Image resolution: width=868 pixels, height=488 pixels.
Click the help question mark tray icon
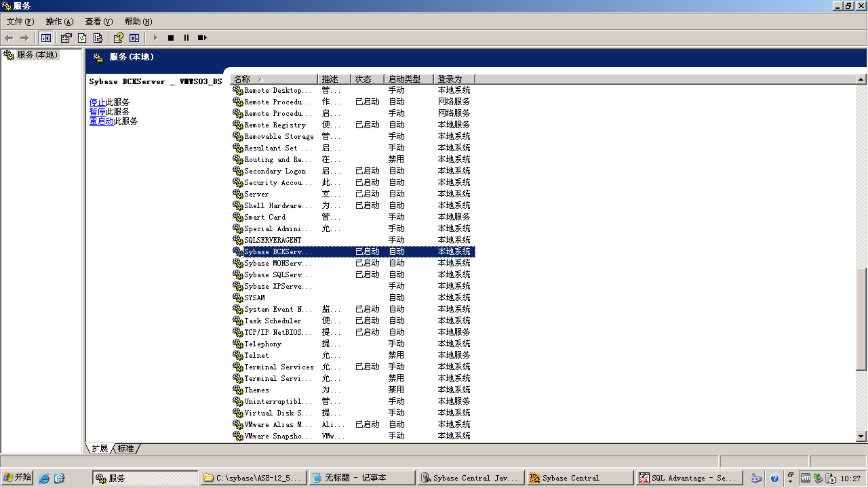coord(775,478)
